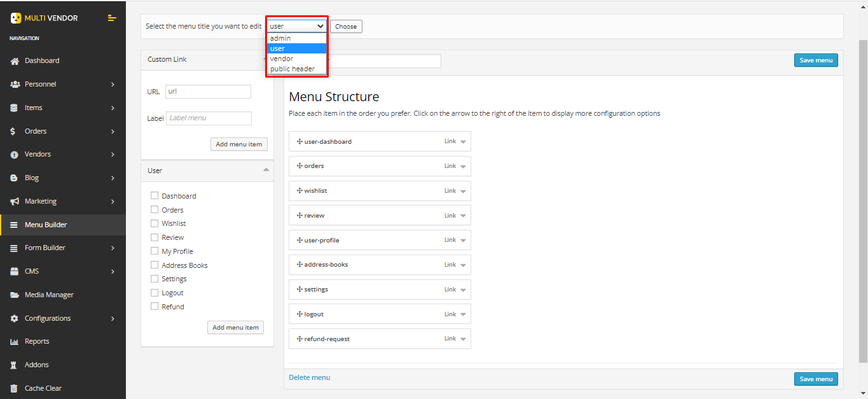Expand the user-dashboard item options arrow
This screenshot has height=399, width=868.
tap(463, 142)
